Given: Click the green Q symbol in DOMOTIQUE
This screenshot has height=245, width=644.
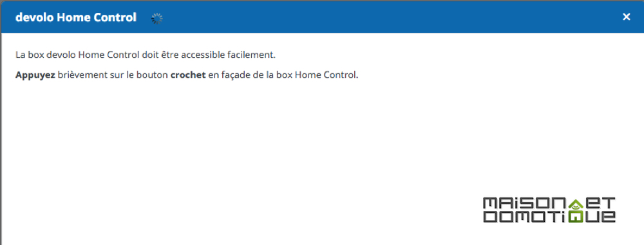Looking at the screenshot, I should coord(575,217).
